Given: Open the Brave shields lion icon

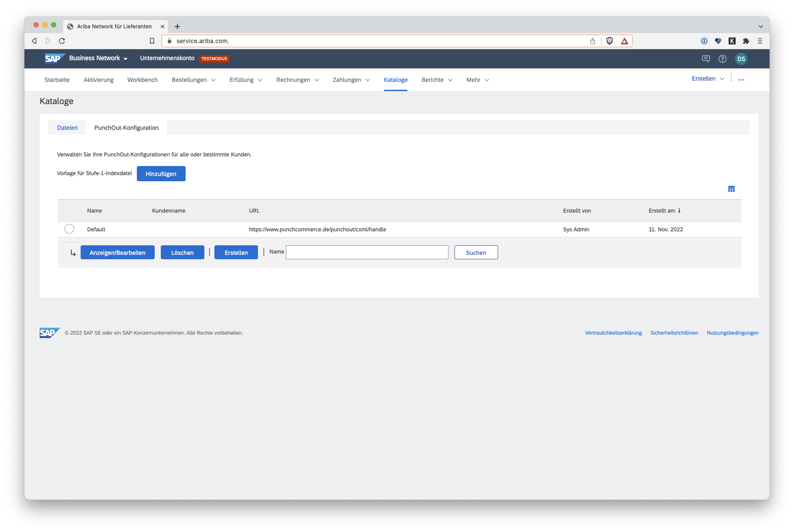Looking at the screenshot, I should tap(610, 41).
